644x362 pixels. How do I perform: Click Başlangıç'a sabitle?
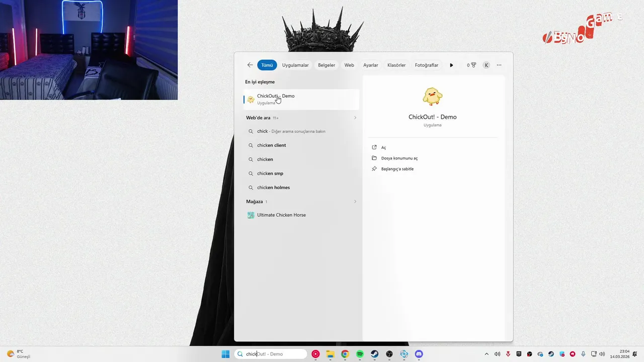(397, 169)
